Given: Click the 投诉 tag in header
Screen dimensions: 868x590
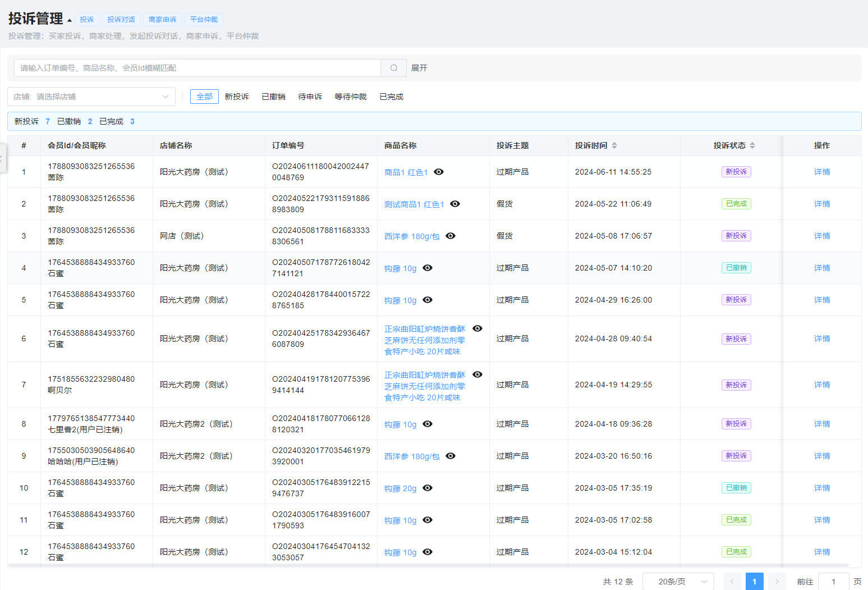Looking at the screenshot, I should click(87, 20).
